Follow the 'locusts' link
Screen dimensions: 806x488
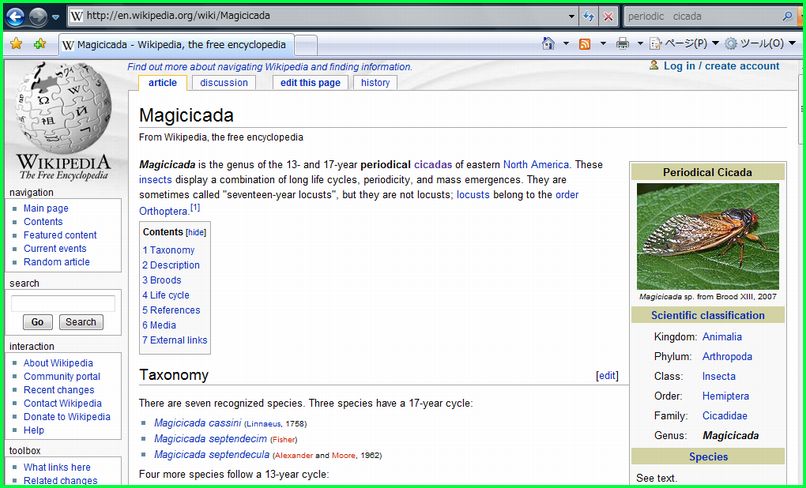tap(473, 195)
